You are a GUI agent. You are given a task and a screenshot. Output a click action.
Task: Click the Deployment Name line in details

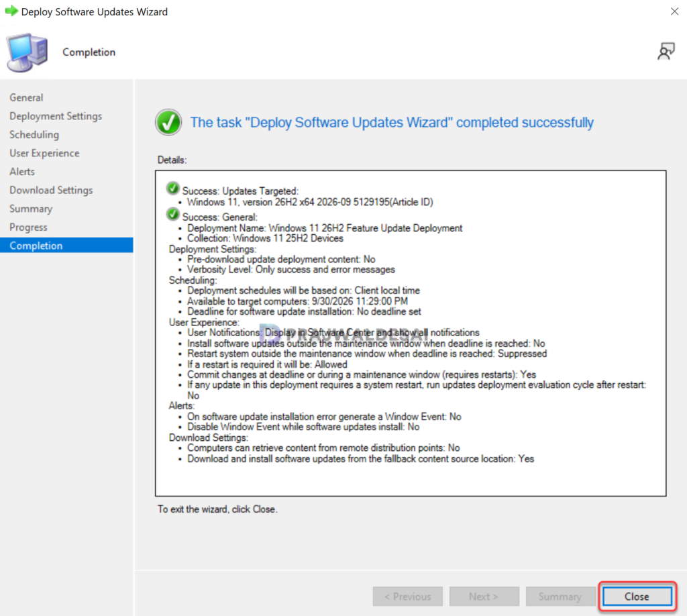tap(325, 228)
